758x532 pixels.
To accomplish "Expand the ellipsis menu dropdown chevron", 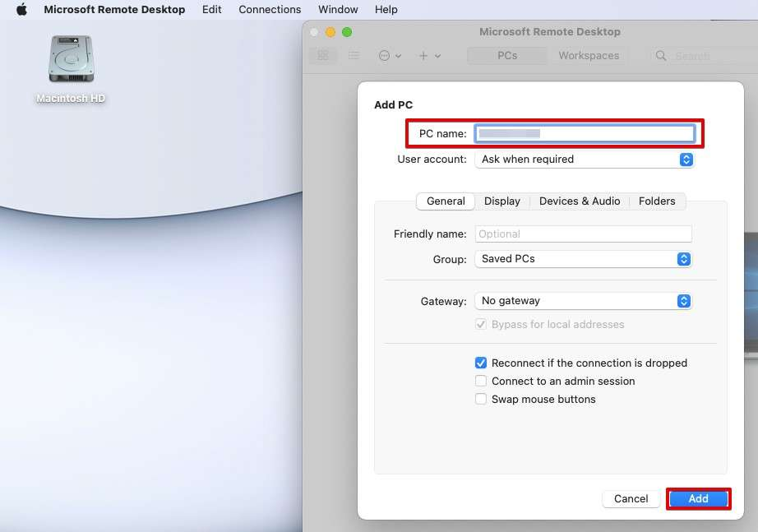I will click(x=399, y=56).
